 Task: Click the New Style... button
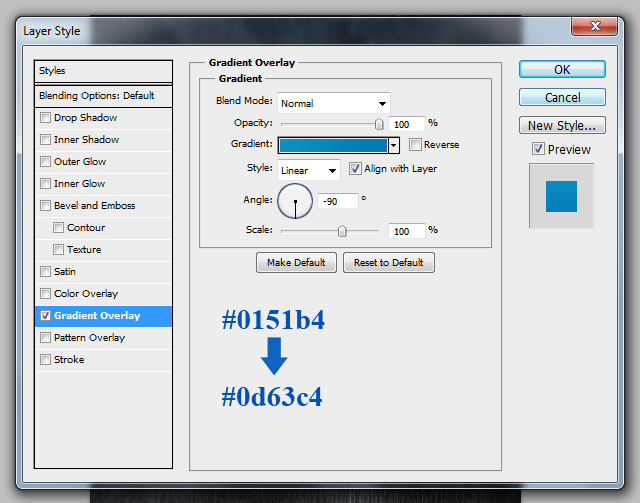coord(562,125)
